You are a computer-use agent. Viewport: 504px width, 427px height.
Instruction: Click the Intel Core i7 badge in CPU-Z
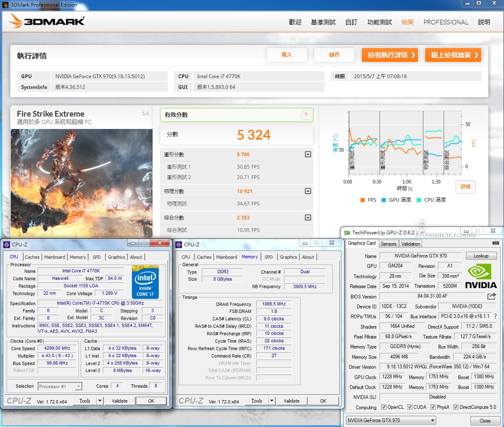(x=145, y=282)
